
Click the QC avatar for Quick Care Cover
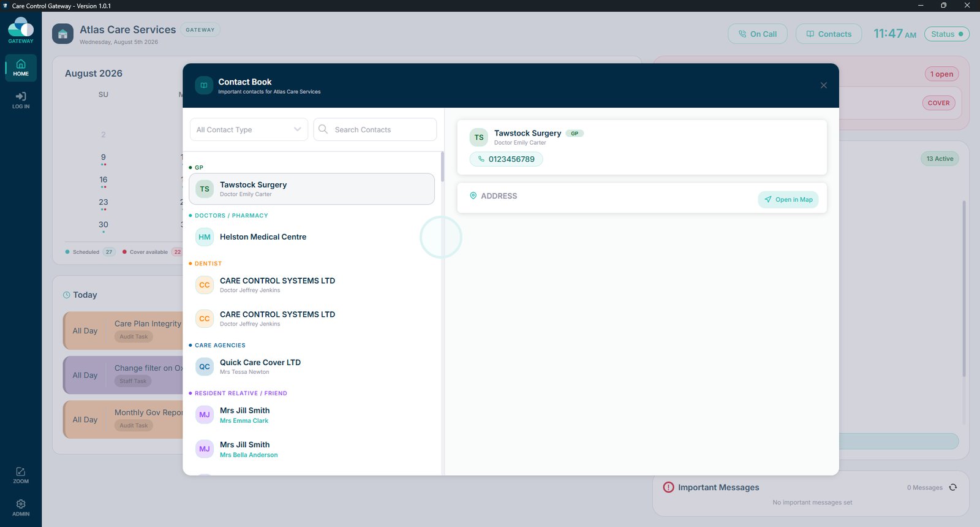coord(205,366)
